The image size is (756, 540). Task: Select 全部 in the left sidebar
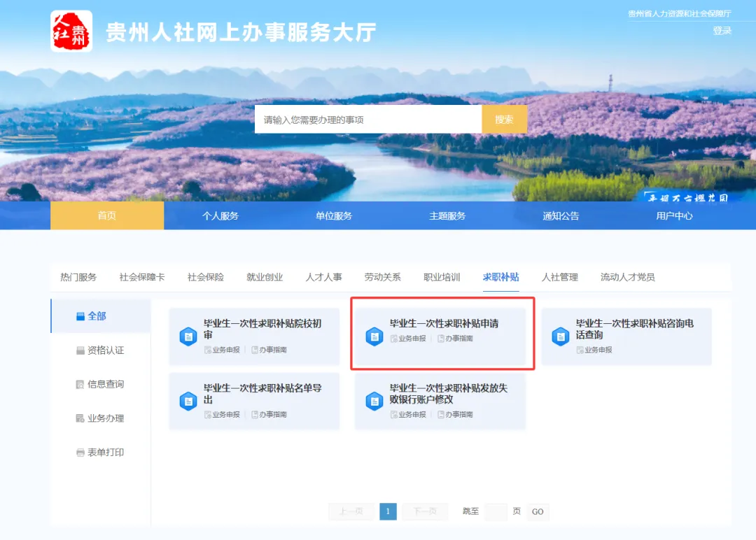pos(101,316)
